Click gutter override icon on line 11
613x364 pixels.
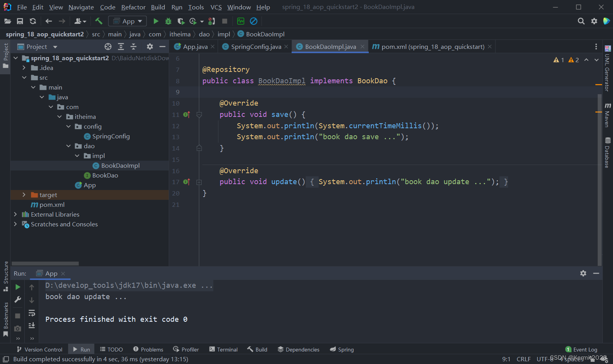pyautogui.click(x=187, y=115)
